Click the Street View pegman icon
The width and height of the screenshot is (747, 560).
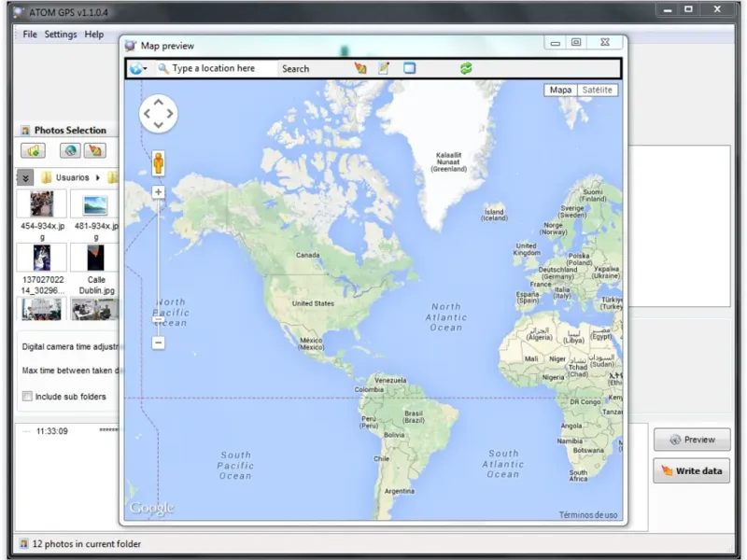(158, 162)
